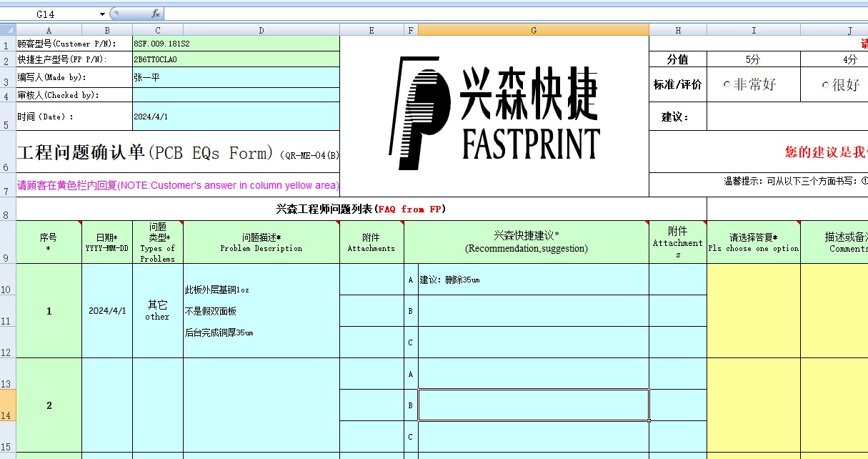This screenshot has height=459, width=868.
Task: Click the 时间(Date) label cell
Action: tap(74, 117)
